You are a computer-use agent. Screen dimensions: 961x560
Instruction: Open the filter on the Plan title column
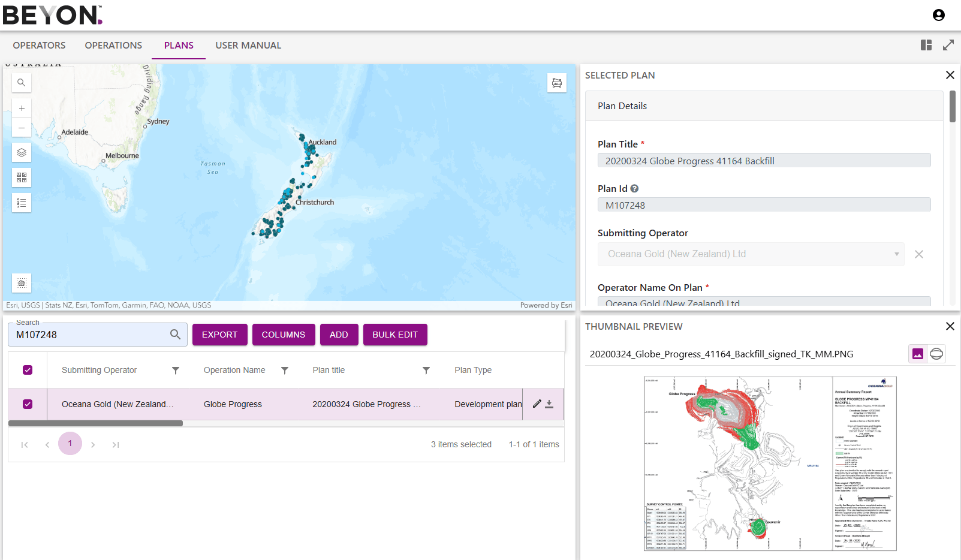pos(426,371)
